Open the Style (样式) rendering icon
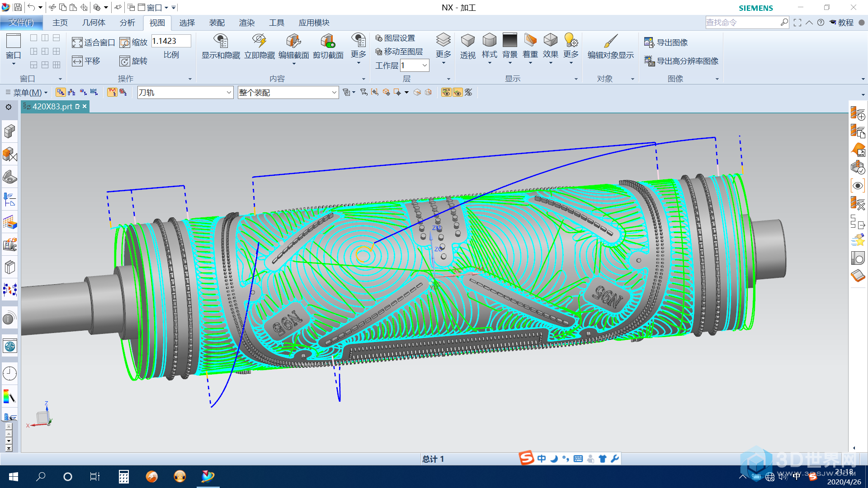 click(x=489, y=40)
